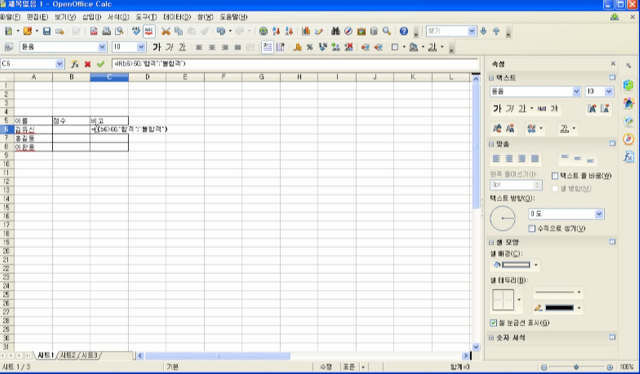Open font size dropdown in toolbar
This screenshot has width=640, height=374.
pyautogui.click(x=141, y=47)
